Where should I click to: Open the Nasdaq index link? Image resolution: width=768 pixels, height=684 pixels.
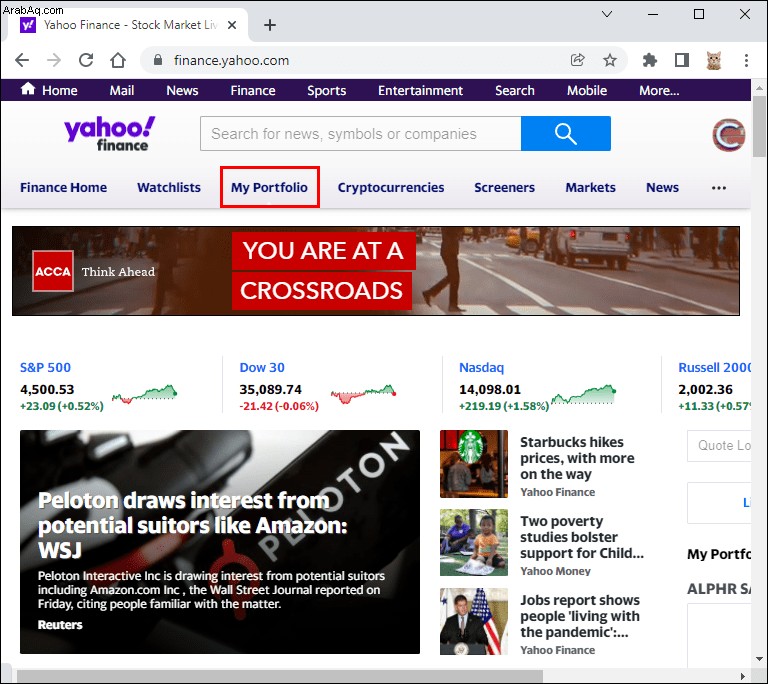481,367
